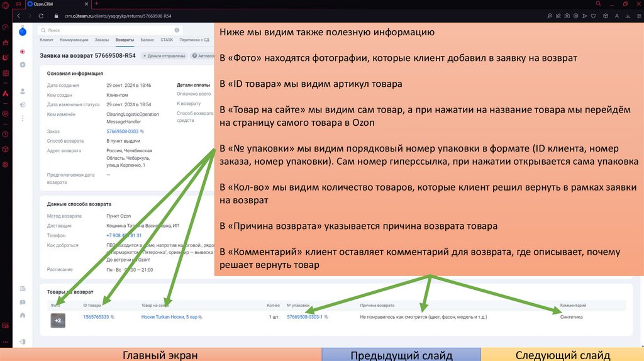
Task: Open the Коммуникации tab
Action: [x=74, y=40]
